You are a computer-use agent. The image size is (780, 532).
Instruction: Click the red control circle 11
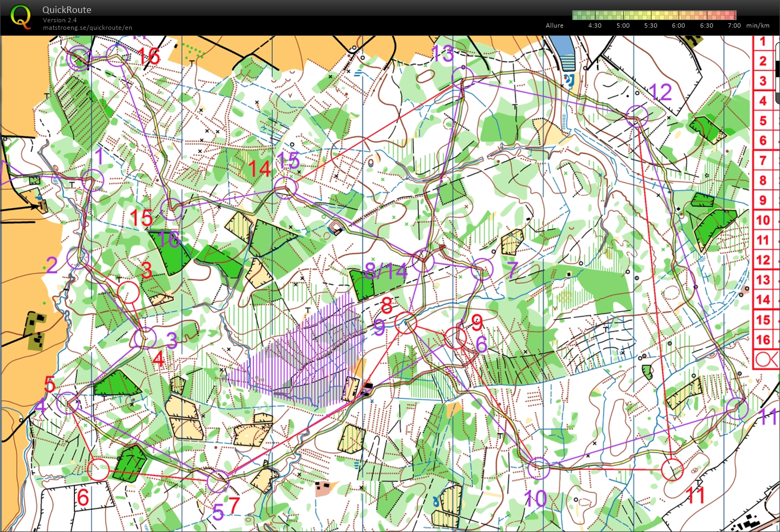point(672,469)
